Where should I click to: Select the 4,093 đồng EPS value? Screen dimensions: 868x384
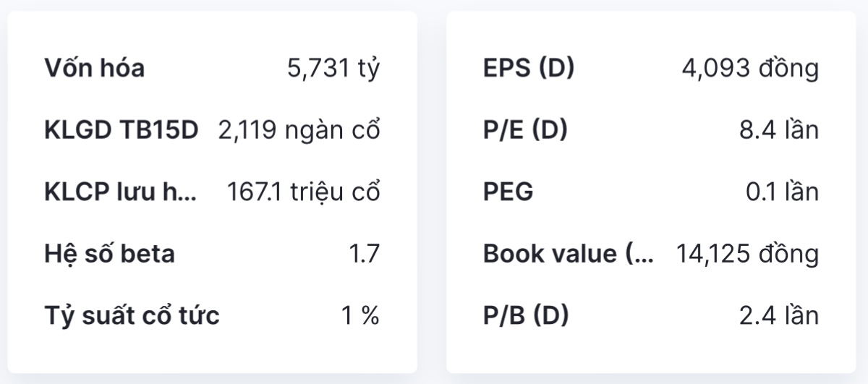750,69
